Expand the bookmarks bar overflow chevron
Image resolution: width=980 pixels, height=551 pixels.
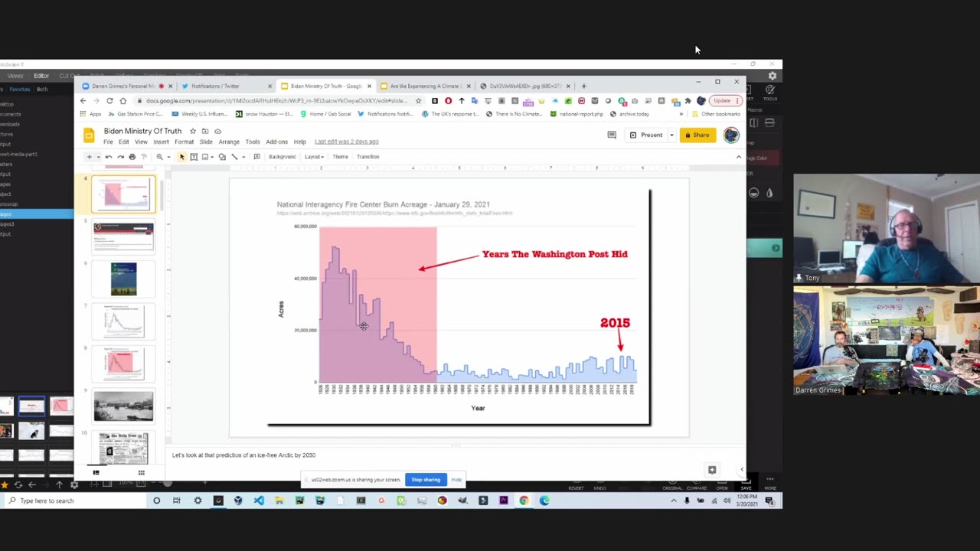click(681, 114)
